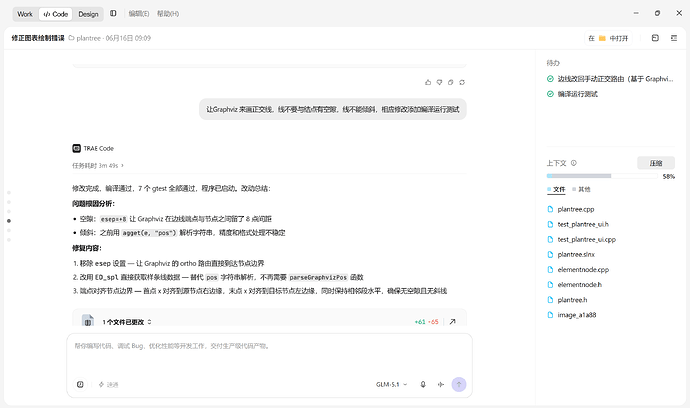Click the 压缩 compress button

[656, 163]
